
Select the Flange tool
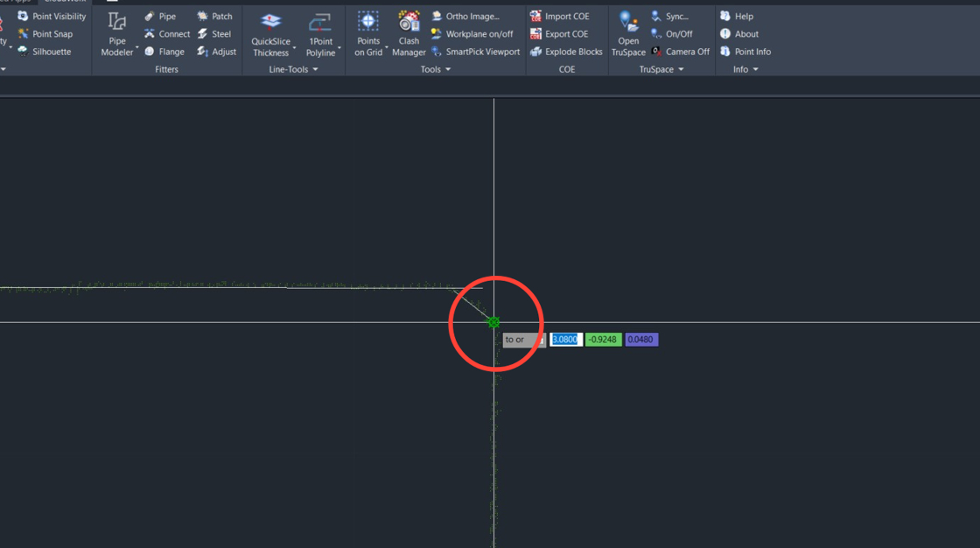164,52
